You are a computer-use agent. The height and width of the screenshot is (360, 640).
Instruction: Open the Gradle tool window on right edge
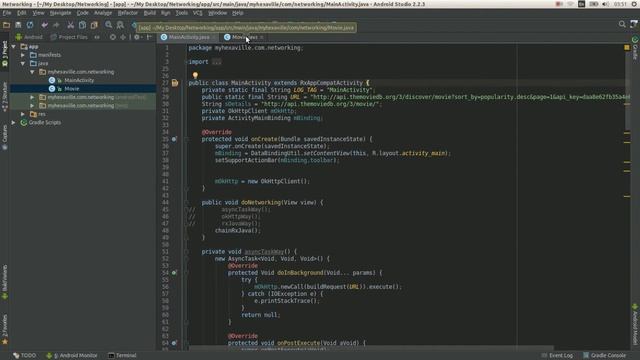tap(635, 48)
